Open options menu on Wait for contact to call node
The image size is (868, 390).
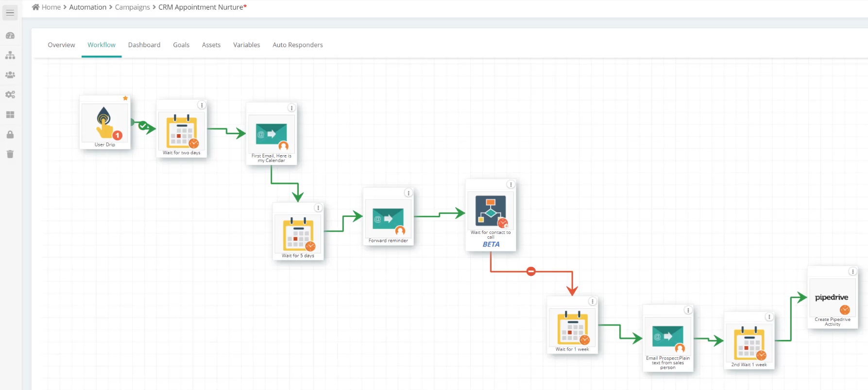click(511, 184)
